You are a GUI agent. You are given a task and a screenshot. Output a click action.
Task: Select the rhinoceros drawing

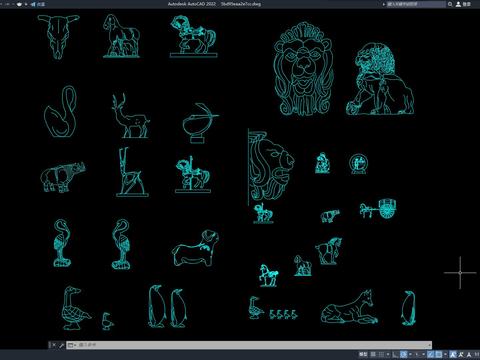pos(63,177)
